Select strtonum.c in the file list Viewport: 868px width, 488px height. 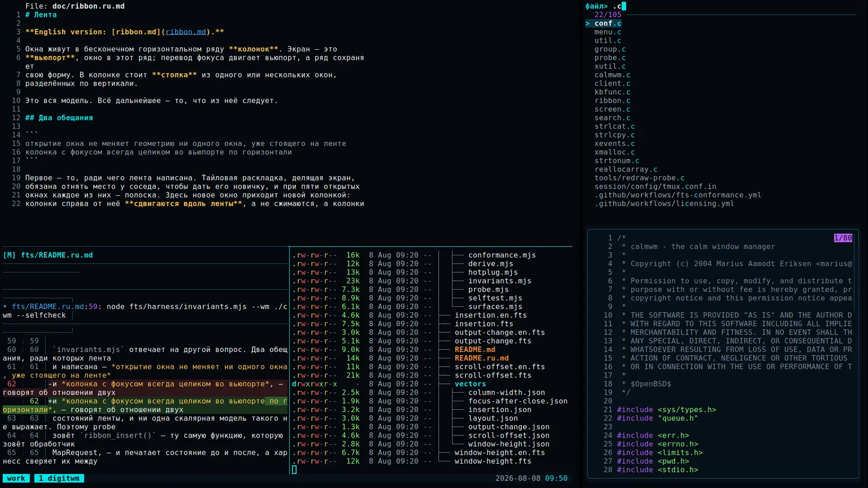[617, 161]
